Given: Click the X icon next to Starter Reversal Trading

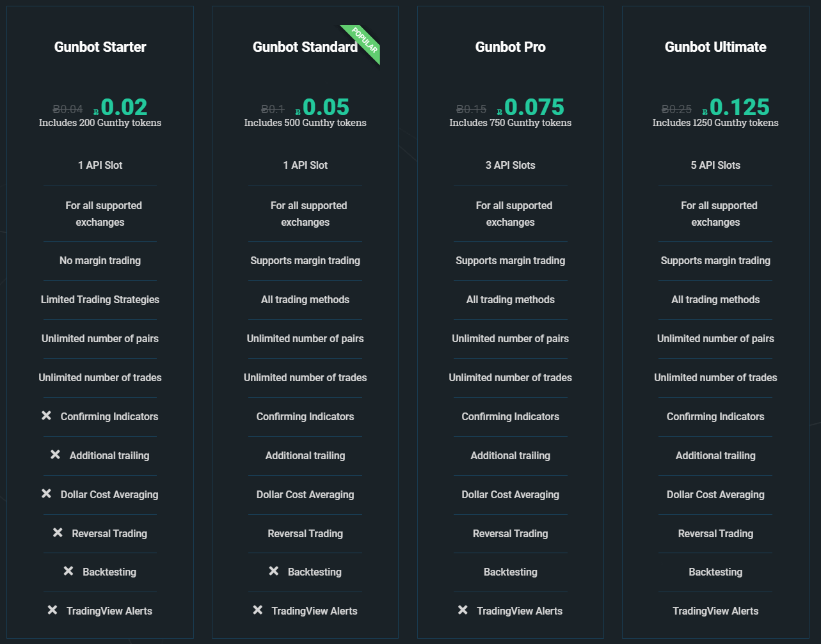Looking at the screenshot, I should [58, 533].
